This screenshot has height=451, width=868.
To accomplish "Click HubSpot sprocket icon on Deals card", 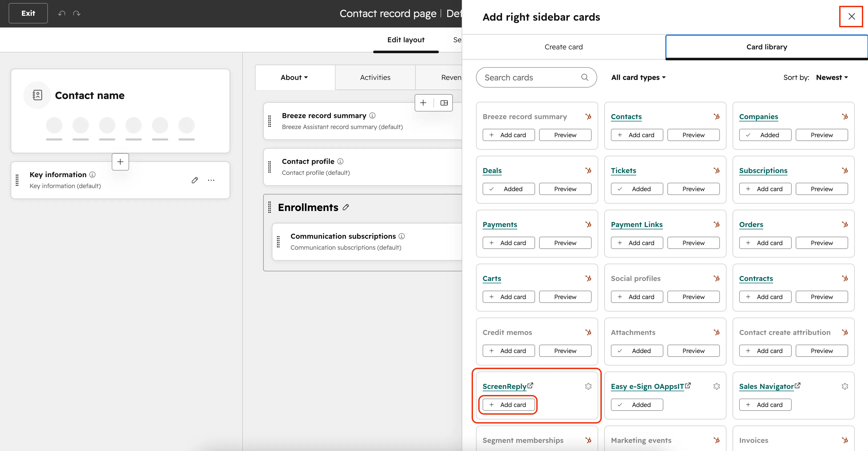I will point(588,171).
